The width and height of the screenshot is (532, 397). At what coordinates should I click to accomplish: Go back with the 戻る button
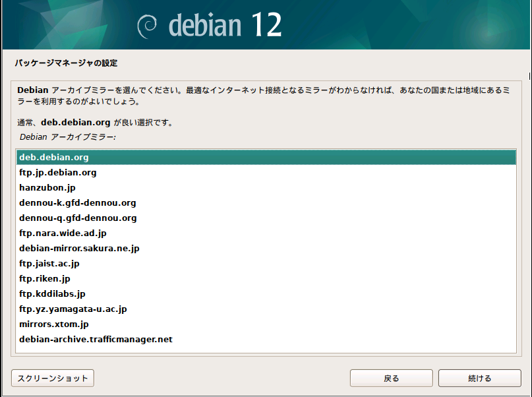(391, 379)
